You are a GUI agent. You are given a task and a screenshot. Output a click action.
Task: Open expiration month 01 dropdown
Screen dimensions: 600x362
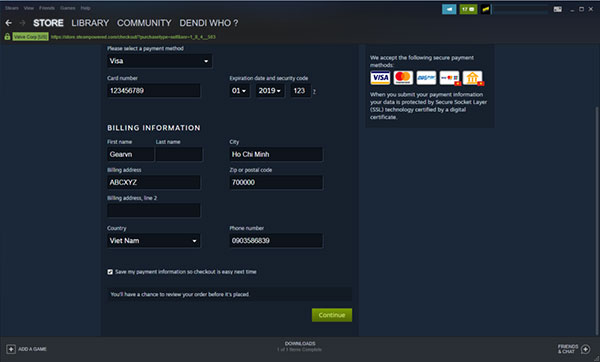coord(239,91)
